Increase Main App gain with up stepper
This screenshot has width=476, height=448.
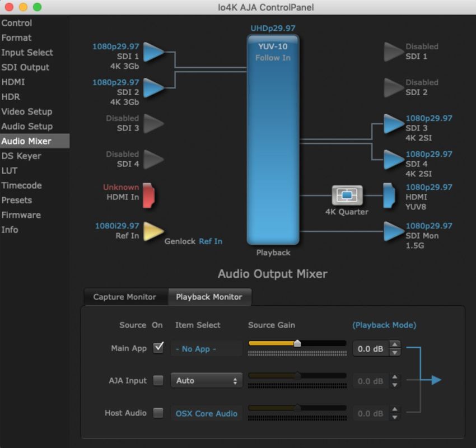(x=395, y=344)
